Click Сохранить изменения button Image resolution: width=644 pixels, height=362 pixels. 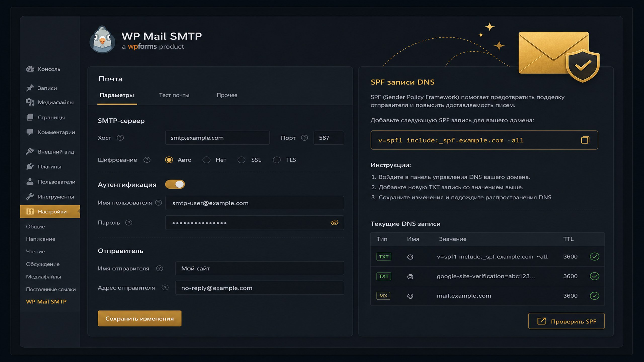140,319
